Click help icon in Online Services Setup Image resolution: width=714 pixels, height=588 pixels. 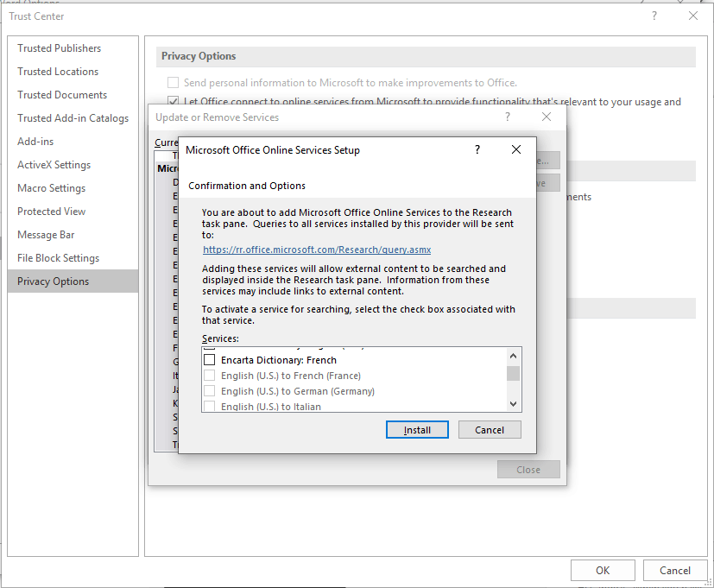click(x=477, y=149)
